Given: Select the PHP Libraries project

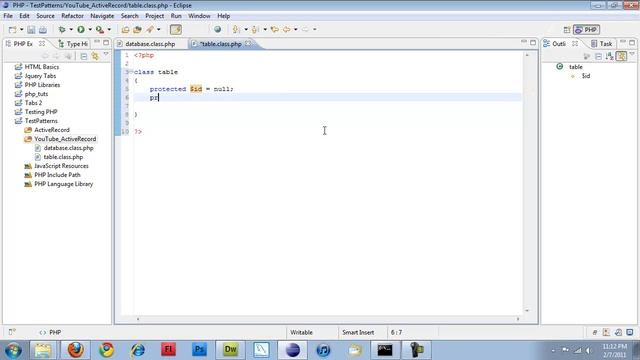Looking at the screenshot, I should pyautogui.click(x=42, y=85).
